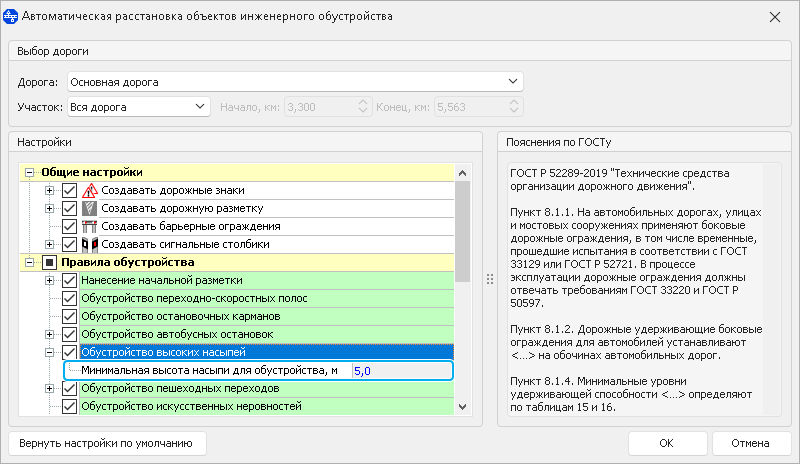This screenshot has width=800, height=464.
Task: Click the settings list scrollbar thumb
Action: click(x=462, y=232)
